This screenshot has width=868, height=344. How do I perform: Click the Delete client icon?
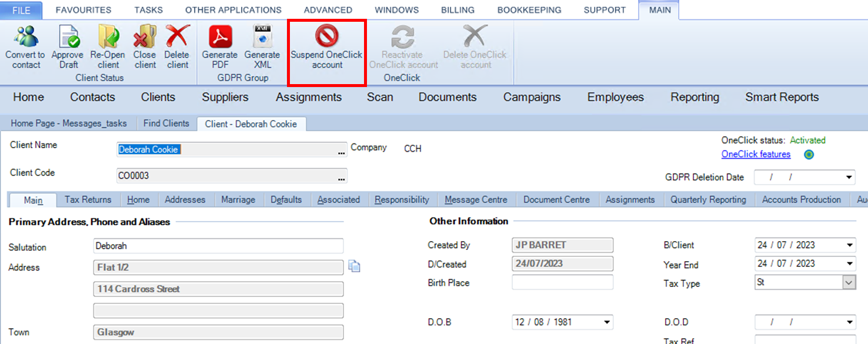tap(177, 37)
